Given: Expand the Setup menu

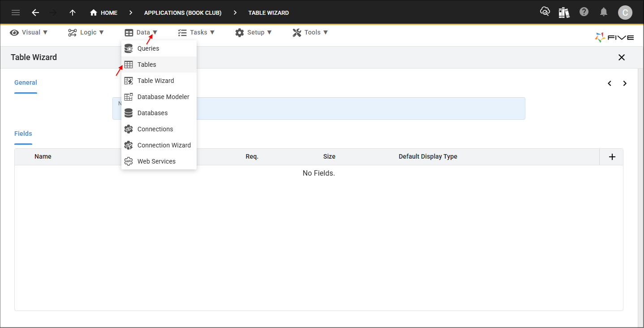Looking at the screenshot, I should pos(253,32).
